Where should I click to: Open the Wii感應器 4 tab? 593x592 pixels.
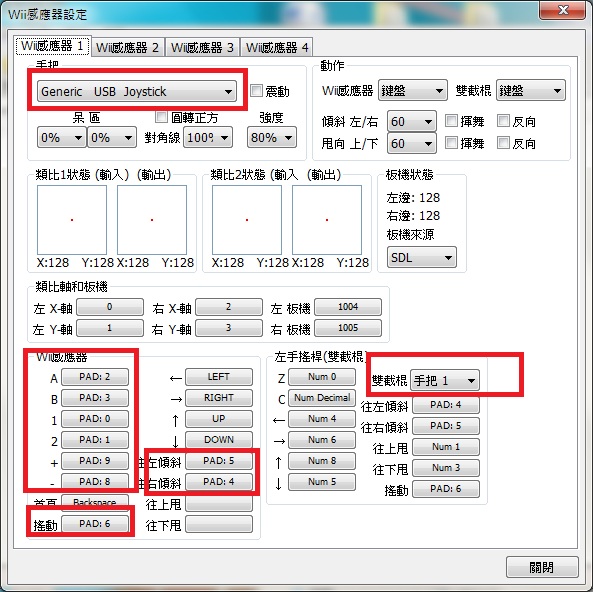pos(277,47)
